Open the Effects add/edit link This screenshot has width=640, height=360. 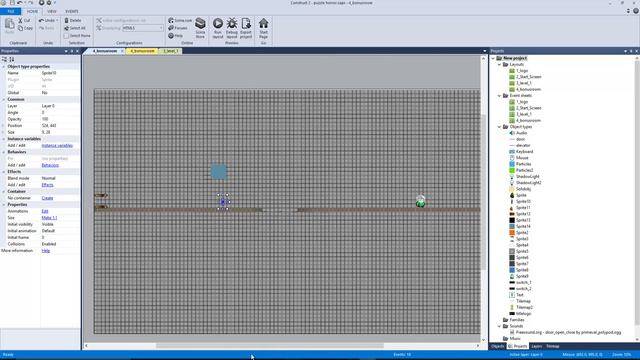point(47,185)
